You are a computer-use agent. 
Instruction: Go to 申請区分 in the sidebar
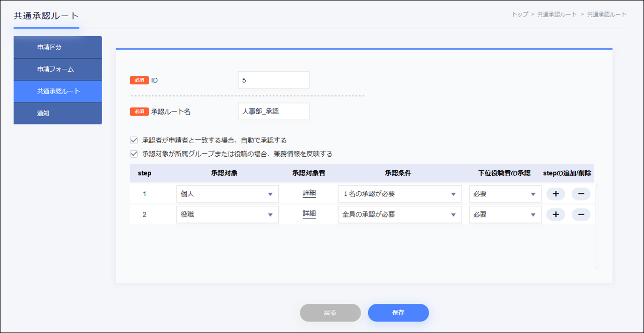[58, 47]
